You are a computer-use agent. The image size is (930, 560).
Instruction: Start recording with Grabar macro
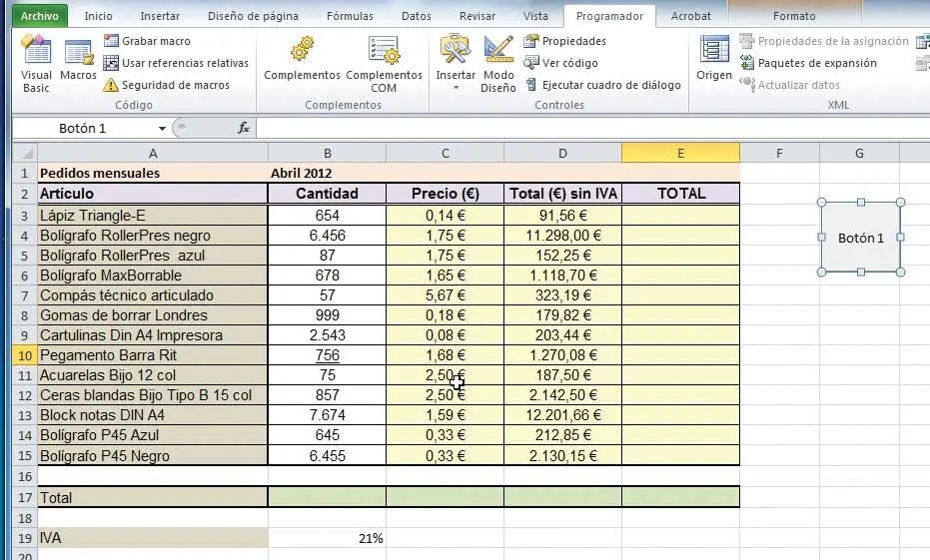(x=155, y=41)
